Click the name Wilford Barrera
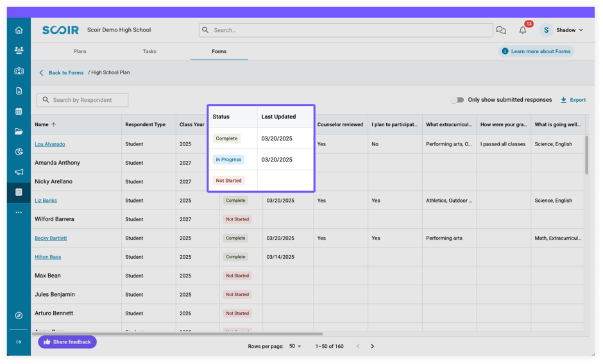The width and height of the screenshot is (603, 364). click(x=55, y=219)
